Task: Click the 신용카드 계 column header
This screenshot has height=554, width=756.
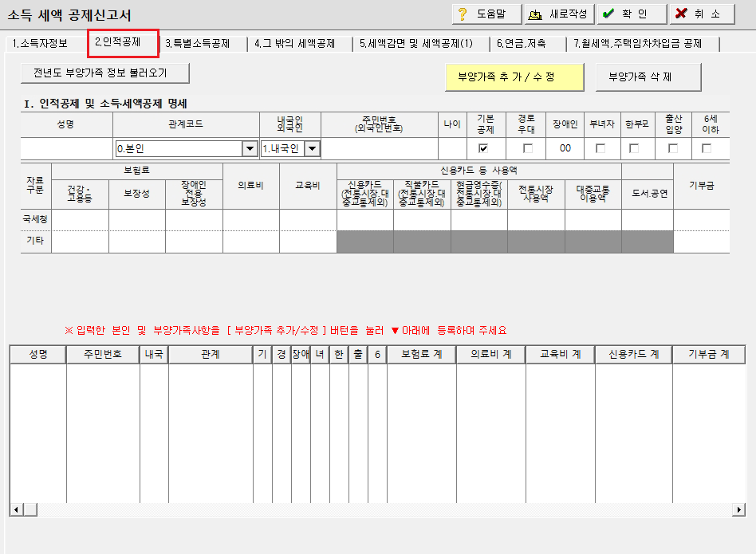Action: [634, 354]
